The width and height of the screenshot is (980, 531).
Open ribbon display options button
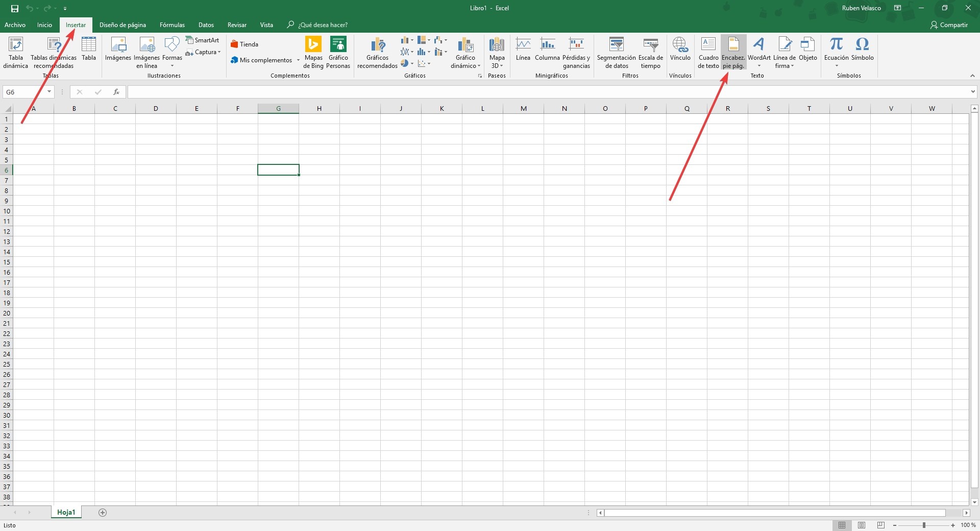click(897, 8)
